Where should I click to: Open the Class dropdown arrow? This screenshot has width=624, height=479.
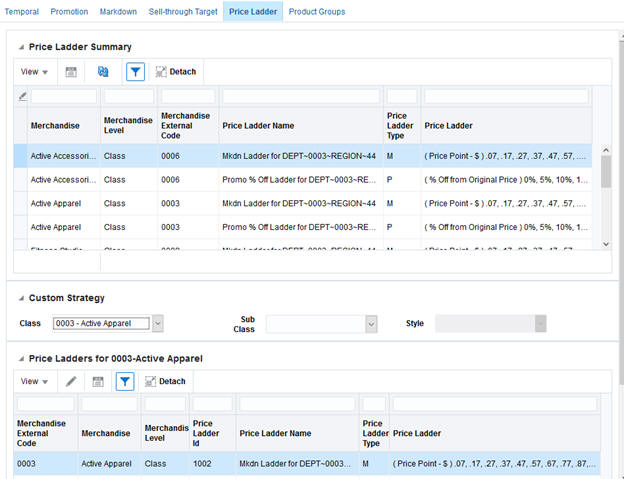click(158, 324)
